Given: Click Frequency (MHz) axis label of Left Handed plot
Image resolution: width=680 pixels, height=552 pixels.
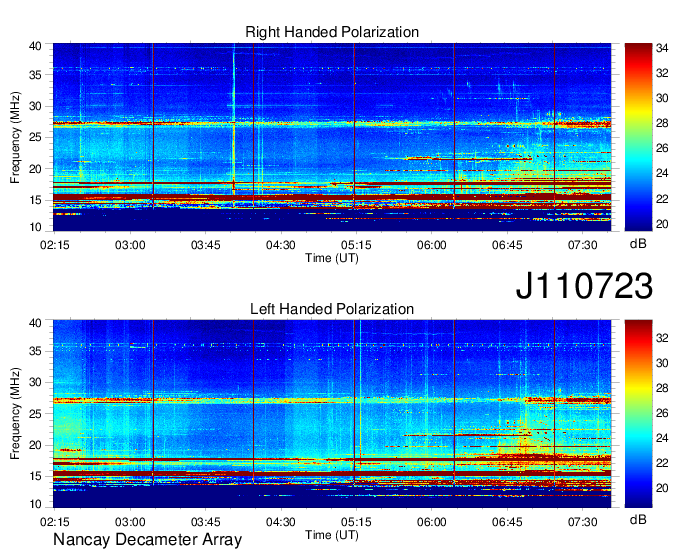Looking at the screenshot, I should tap(15, 414).
